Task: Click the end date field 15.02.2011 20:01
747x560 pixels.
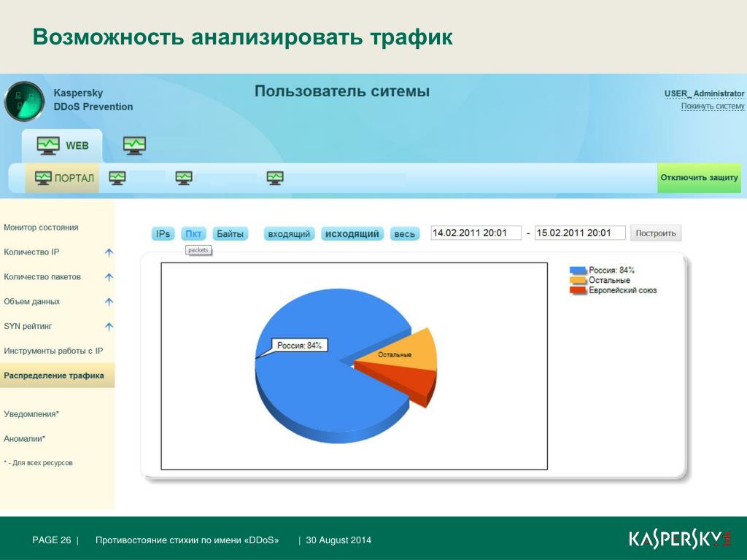Action: pos(580,233)
